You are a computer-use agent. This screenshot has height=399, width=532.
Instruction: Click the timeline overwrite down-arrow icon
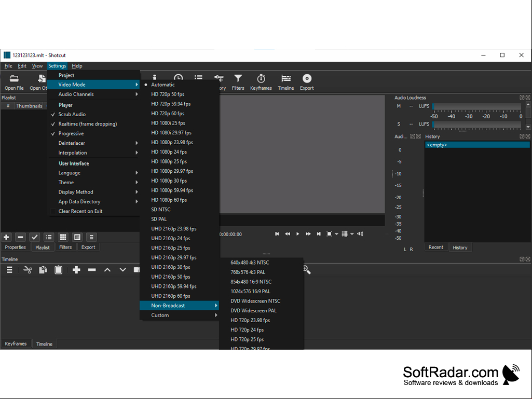click(123, 270)
